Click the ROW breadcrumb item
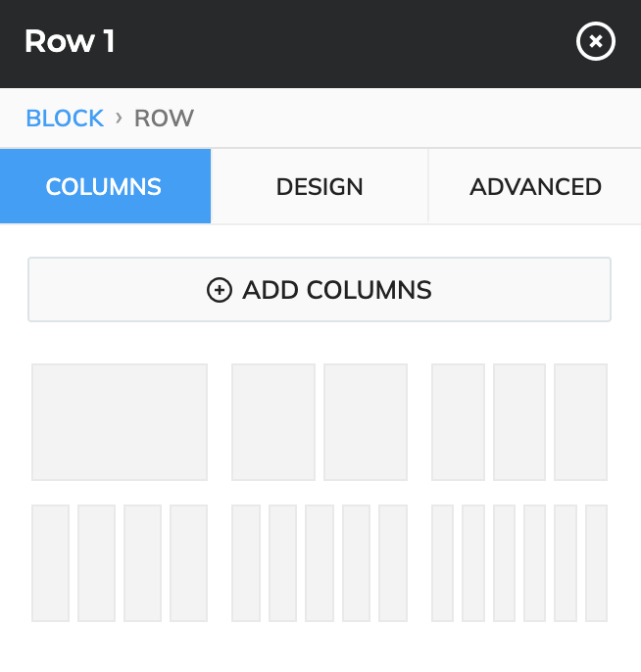The width and height of the screenshot is (641, 672). click(x=164, y=119)
